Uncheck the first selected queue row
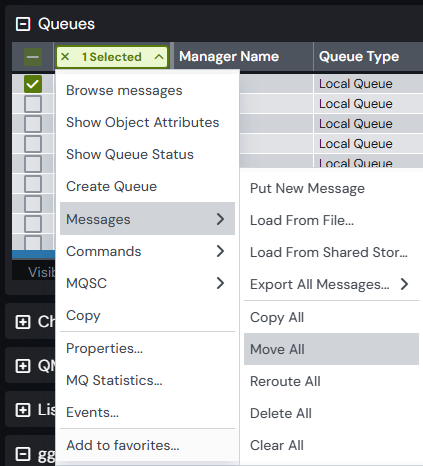423x466 pixels. click(x=33, y=84)
